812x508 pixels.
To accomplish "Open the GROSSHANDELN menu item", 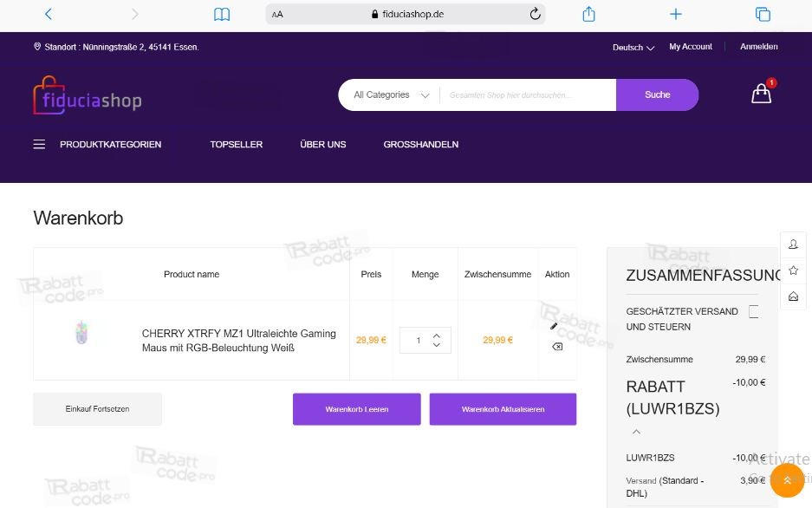I will (x=421, y=145).
